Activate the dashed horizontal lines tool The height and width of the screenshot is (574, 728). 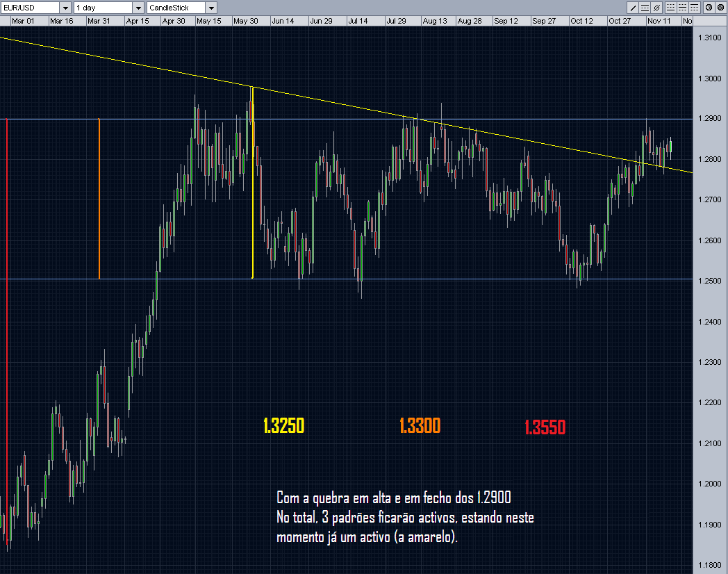click(x=645, y=7)
